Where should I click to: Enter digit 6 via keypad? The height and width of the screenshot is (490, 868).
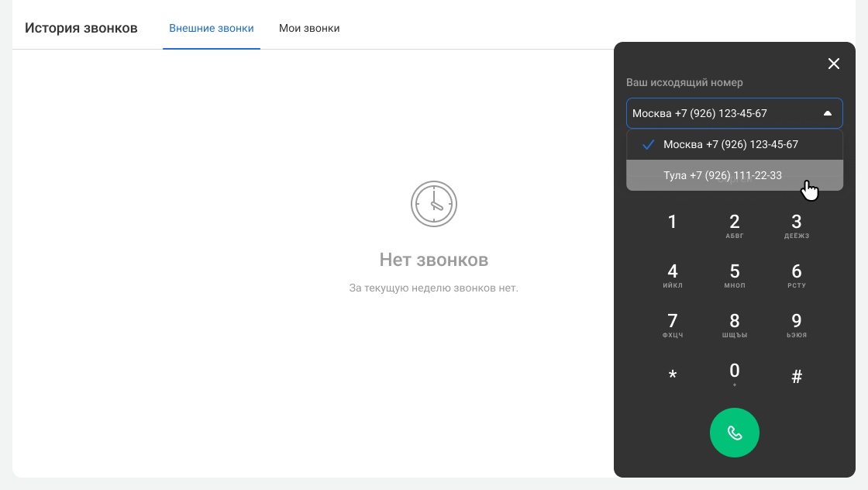coord(796,275)
